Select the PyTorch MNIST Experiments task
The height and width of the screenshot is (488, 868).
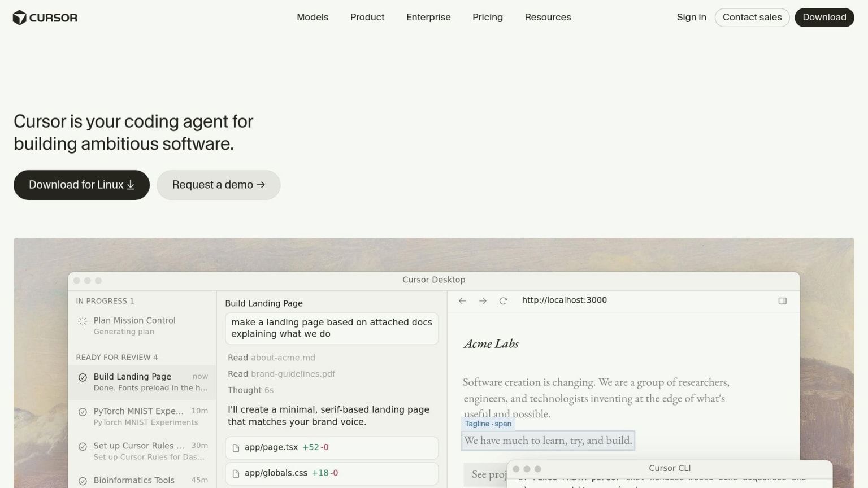[142, 417]
